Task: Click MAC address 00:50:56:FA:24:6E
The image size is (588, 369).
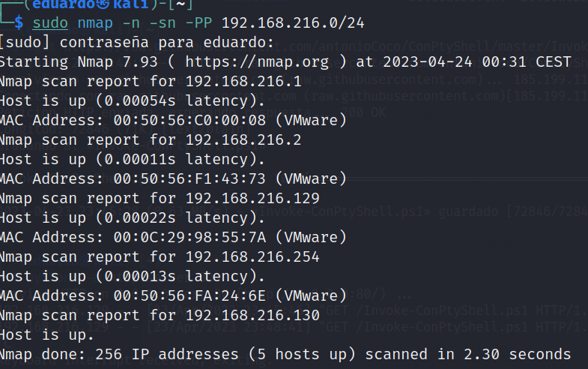Action: [190, 295]
